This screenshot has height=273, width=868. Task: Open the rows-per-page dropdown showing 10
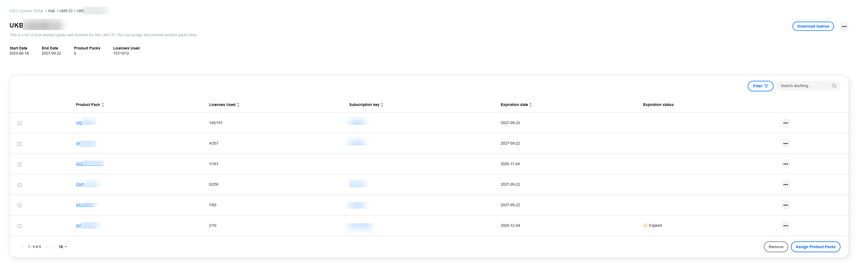tap(63, 247)
